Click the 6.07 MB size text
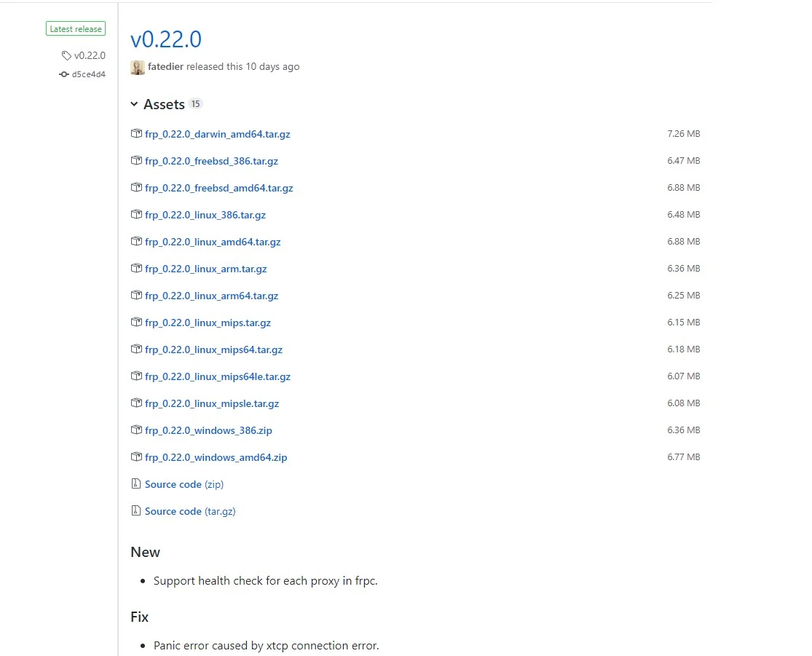 tap(684, 376)
